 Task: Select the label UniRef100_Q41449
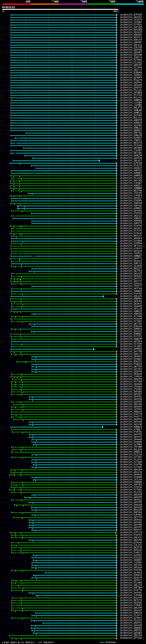pos(131,85)
